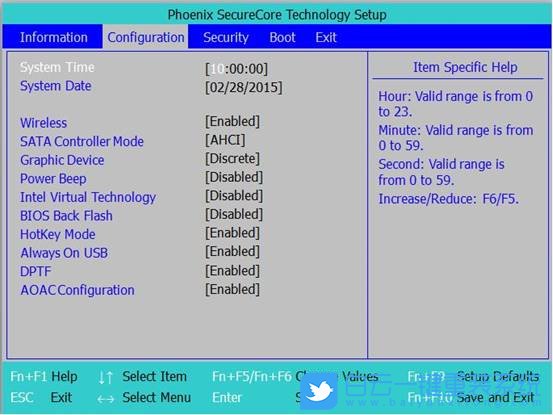Screen dimensions: 553x415
Task: Toggle the Always On USB value
Action: (232, 252)
